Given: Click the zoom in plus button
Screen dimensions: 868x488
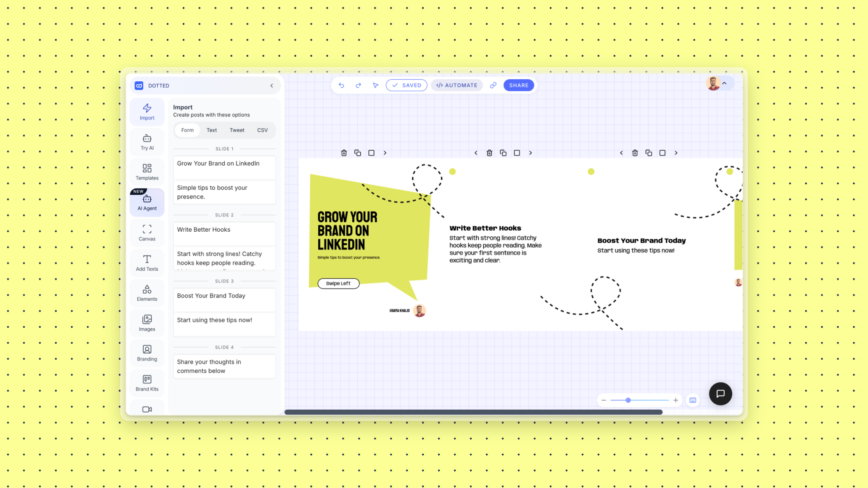Looking at the screenshot, I should pyautogui.click(x=676, y=400).
